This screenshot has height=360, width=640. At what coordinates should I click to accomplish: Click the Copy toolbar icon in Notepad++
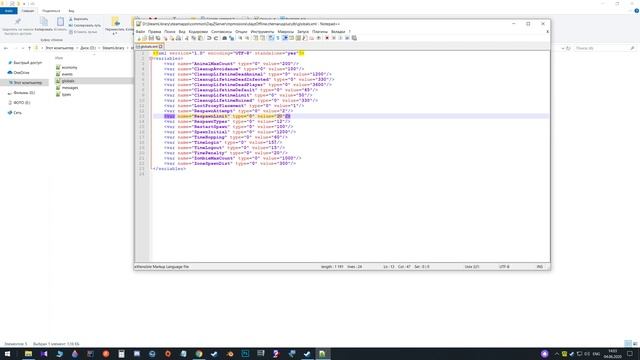pyautogui.click(x=193, y=38)
